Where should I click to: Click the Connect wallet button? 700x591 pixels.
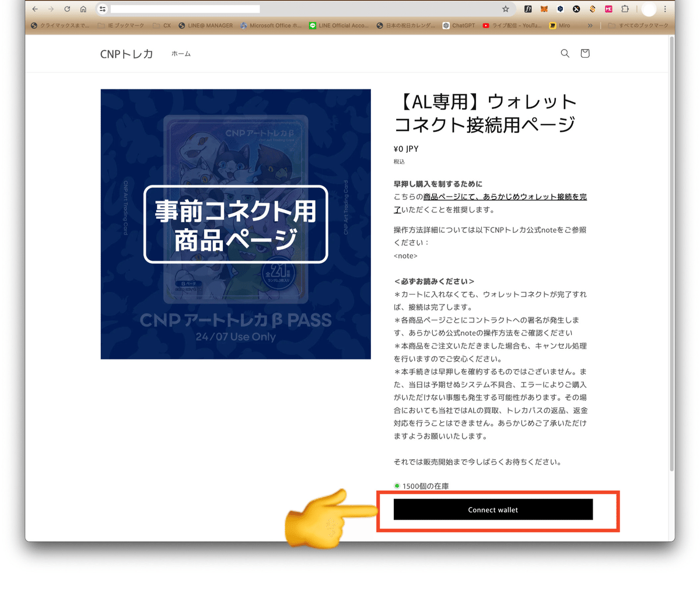click(x=493, y=509)
